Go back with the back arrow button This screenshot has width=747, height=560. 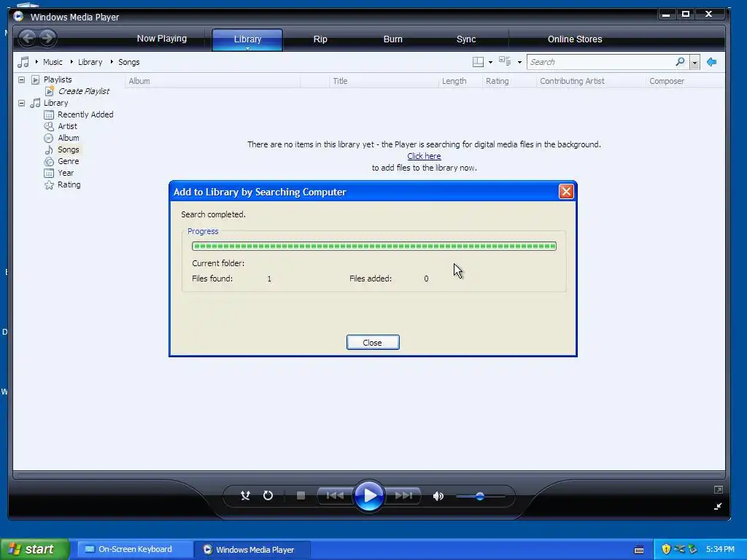click(x=28, y=38)
